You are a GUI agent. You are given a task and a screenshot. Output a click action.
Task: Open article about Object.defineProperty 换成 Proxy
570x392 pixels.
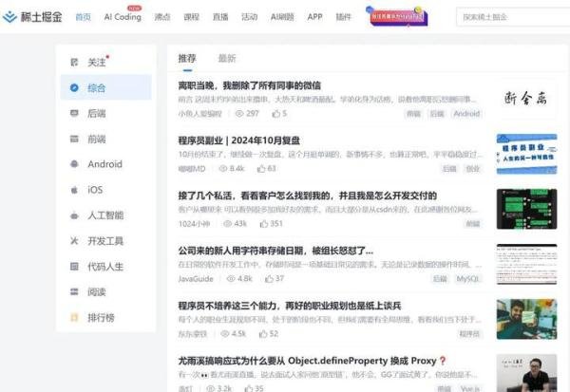click(313, 361)
